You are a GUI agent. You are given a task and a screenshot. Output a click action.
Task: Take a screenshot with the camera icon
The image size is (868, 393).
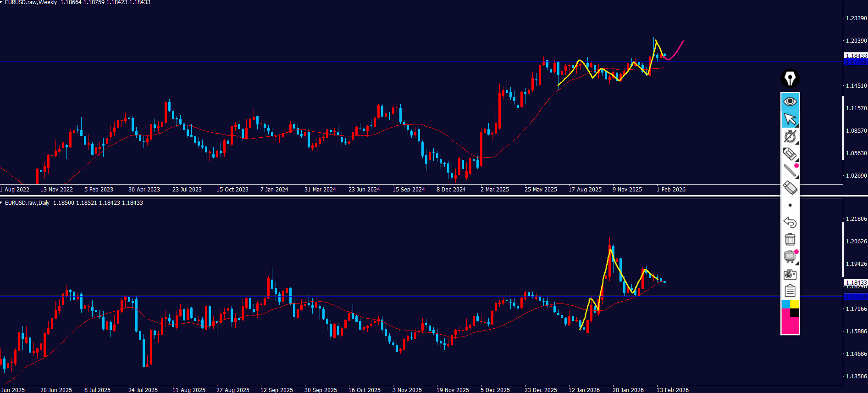point(790,275)
